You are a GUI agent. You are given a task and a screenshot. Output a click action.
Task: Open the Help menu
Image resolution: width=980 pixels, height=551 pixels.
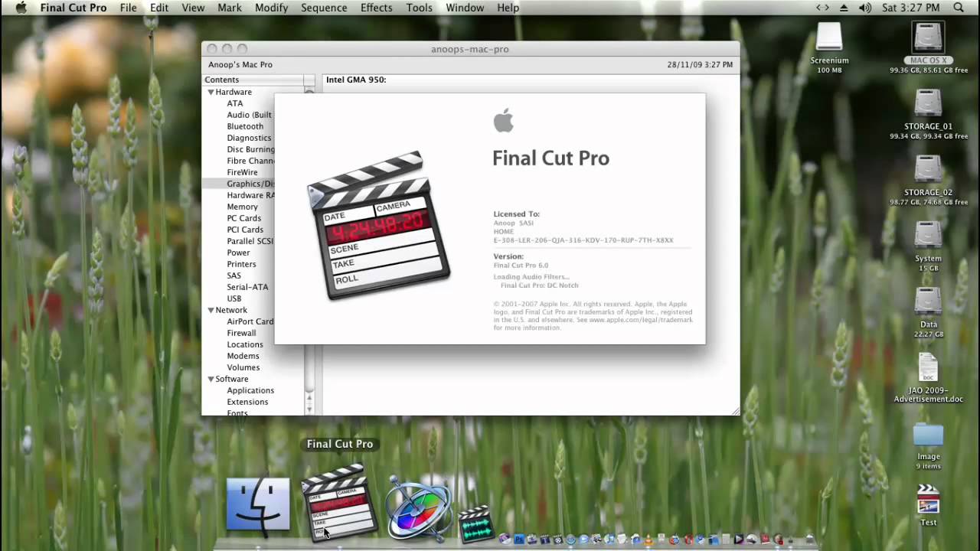coord(508,8)
